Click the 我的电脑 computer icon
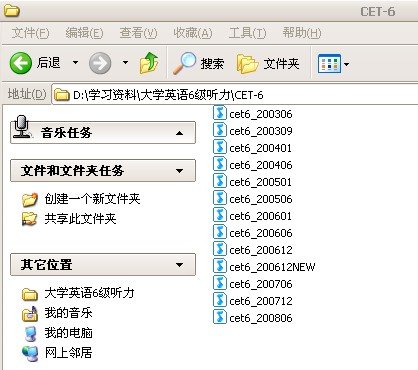418x370 pixels. (31, 333)
